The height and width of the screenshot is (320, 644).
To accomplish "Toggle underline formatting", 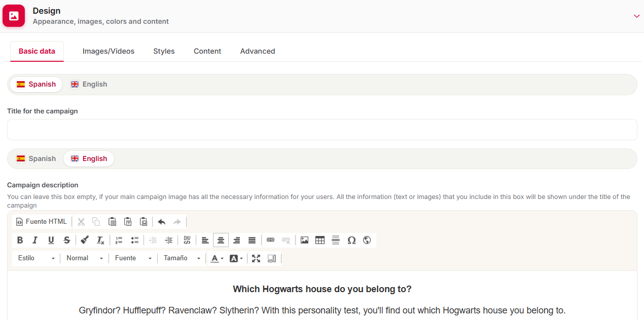I will (51, 240).
